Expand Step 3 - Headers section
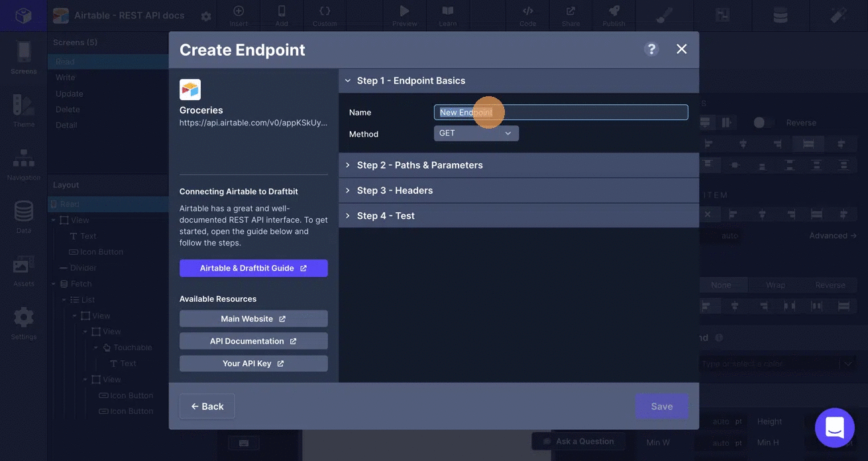The image size is (868, 461). click(x=519, y=190)
